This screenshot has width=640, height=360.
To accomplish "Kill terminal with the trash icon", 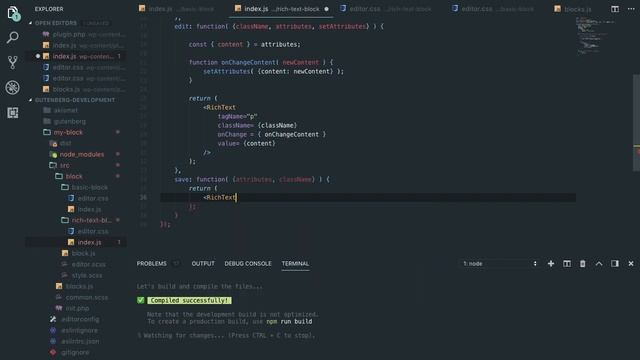I will 582,264.
